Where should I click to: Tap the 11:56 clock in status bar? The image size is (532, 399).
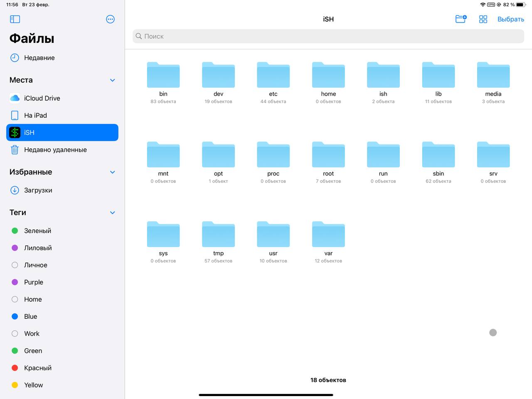(12, 5)
